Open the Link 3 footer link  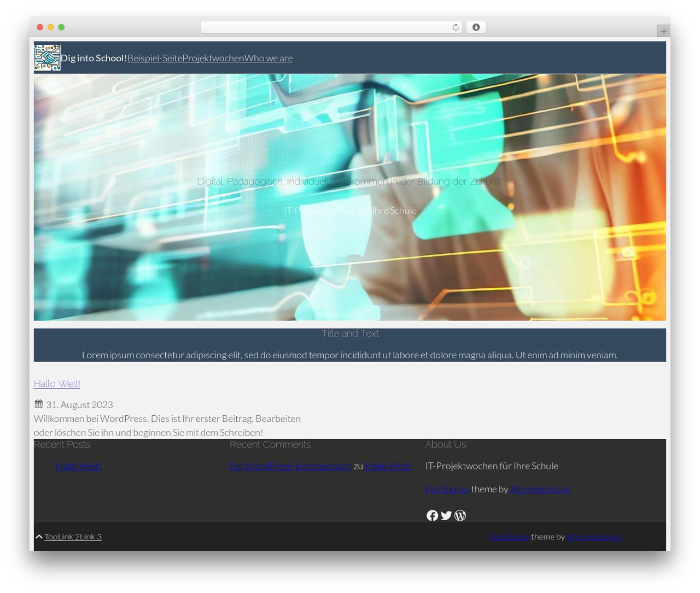91,537
